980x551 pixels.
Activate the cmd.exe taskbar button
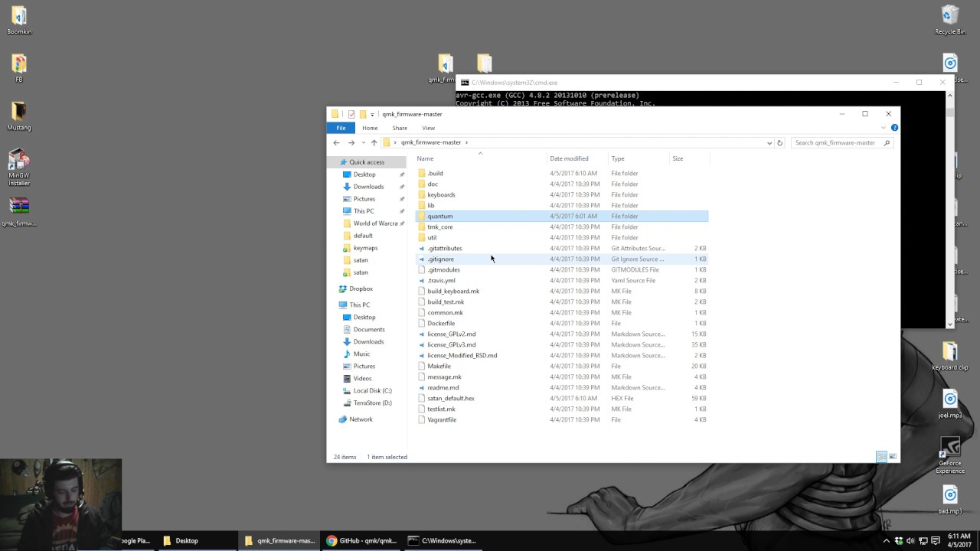pos(443,540)
